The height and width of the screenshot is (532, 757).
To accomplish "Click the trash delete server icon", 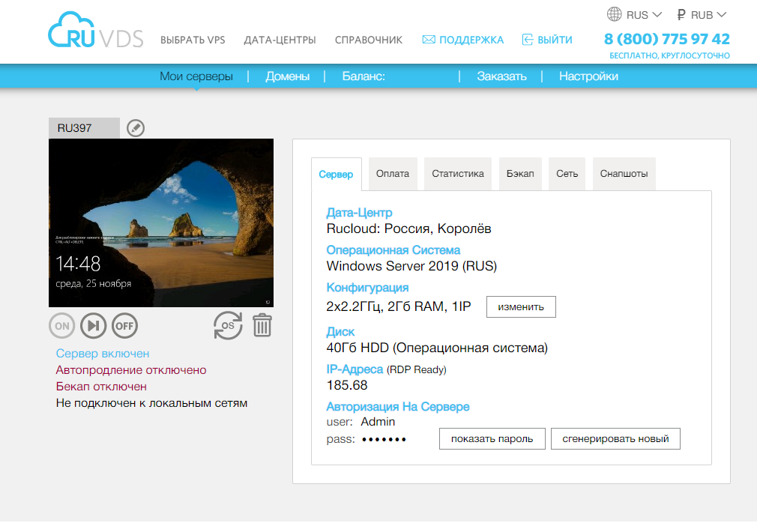I will tap(262, 325).
